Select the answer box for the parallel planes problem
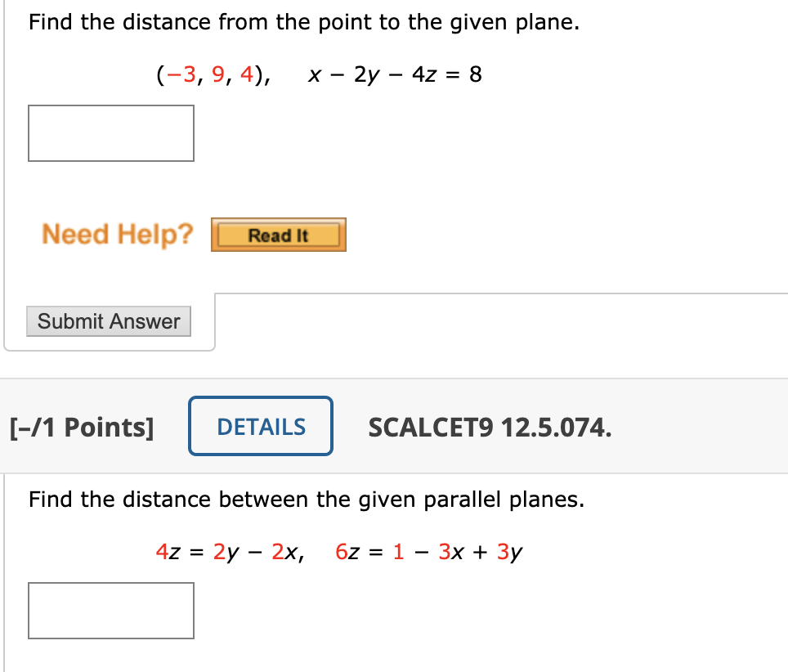Viewport: 788px width, 672px height. (110, 611)
